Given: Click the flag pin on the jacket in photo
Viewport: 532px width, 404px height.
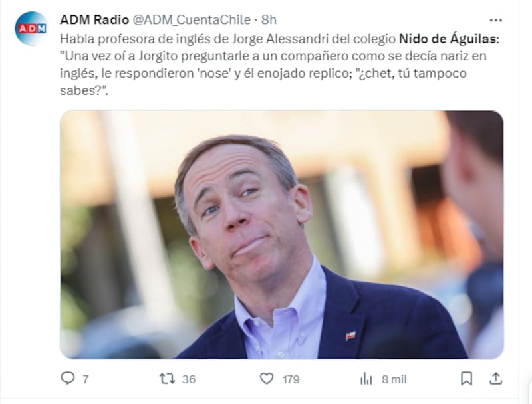Looking at the screenshot, I should tap(350, 336).
